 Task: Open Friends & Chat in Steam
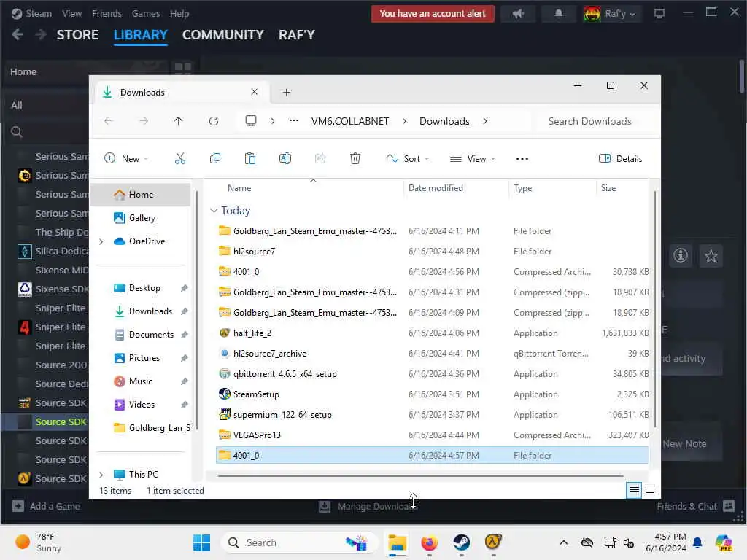pos(695,506)
